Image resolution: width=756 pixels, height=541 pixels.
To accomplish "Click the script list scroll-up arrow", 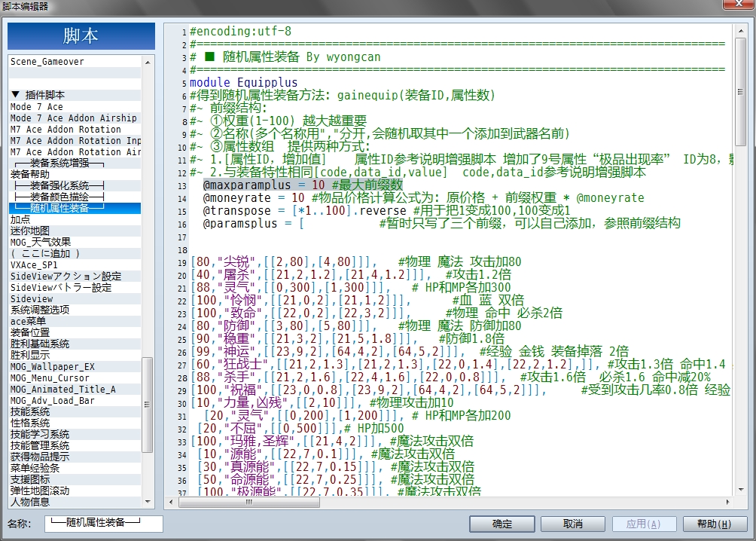I will [148, 63].
